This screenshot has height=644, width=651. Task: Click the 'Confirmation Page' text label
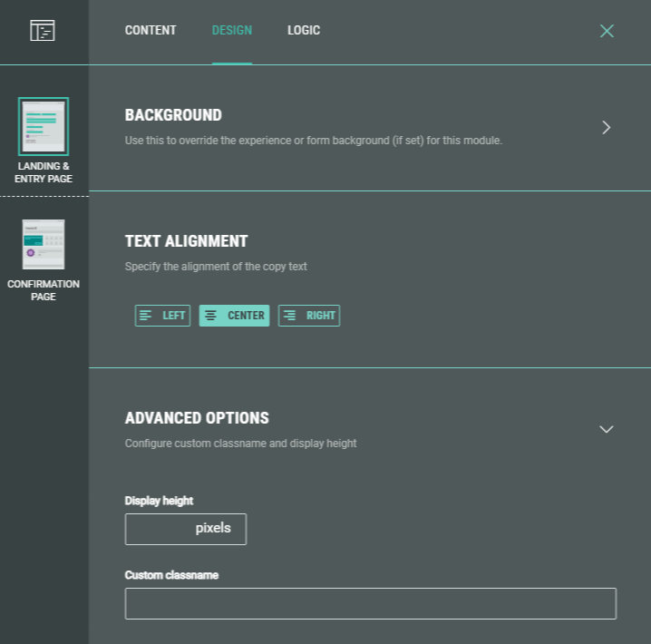point(44,290)
